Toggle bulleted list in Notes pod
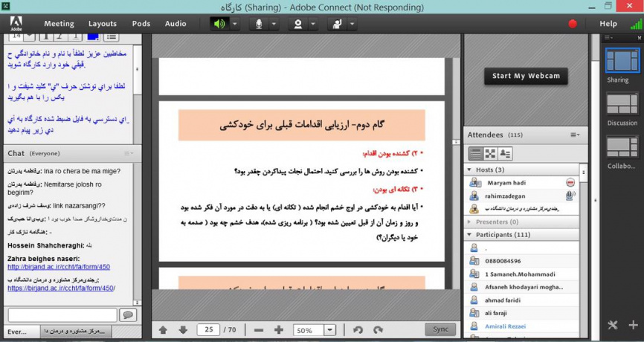The image size is (644, 342). [x=111, y=36]
